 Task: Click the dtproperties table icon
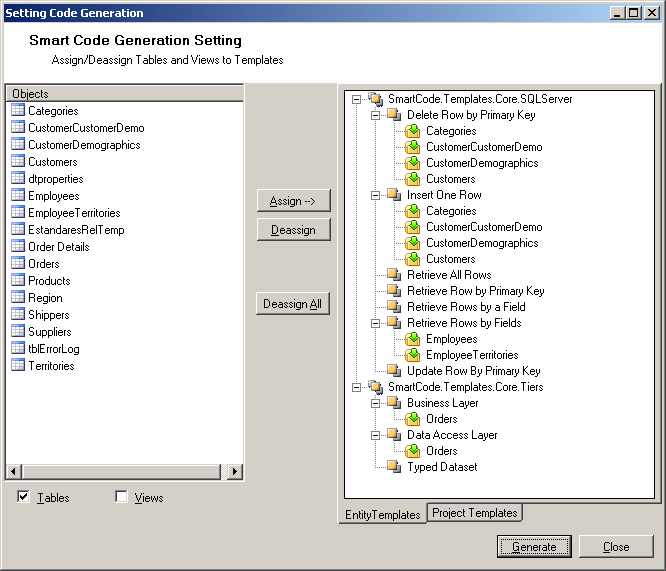coord(18,178)
